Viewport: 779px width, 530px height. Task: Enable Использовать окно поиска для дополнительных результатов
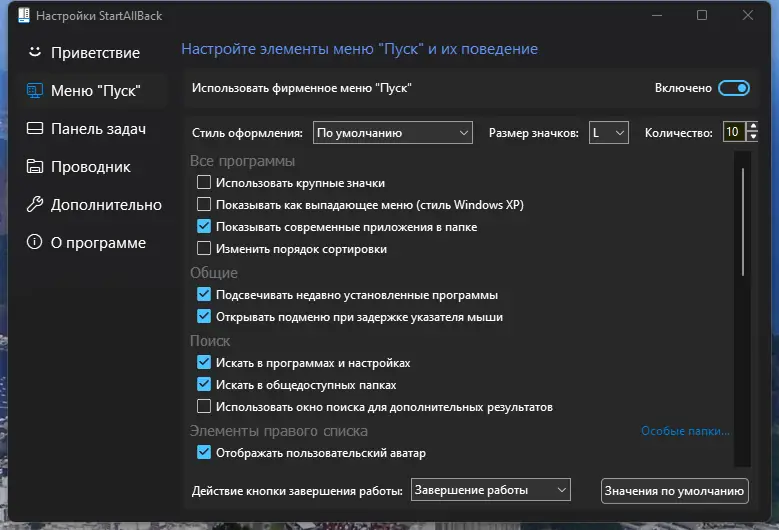[204, 406]
